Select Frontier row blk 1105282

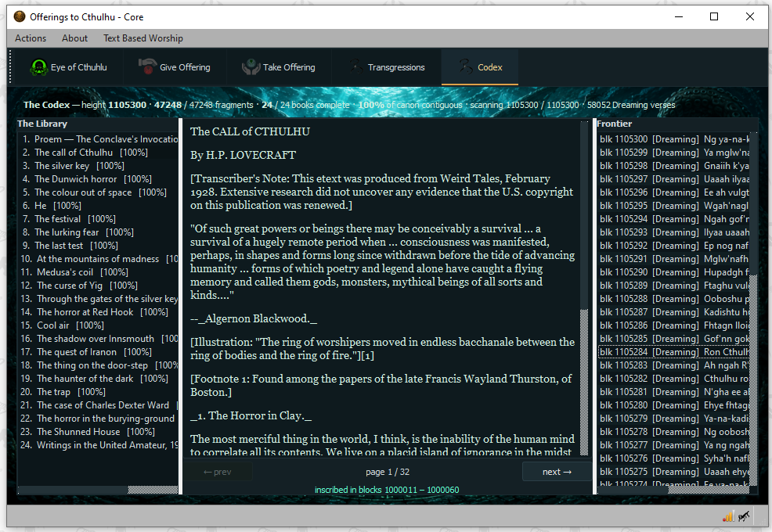[x=673, y=379]
